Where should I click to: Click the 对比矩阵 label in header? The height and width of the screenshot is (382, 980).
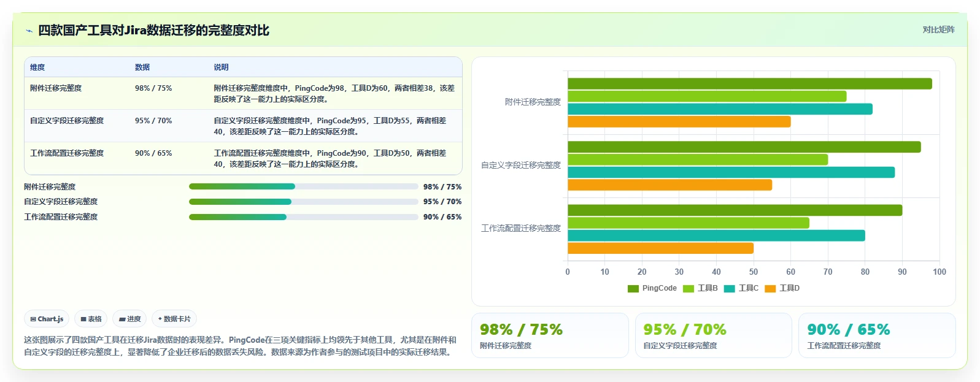pyautogui.click(x=939, y=29)
